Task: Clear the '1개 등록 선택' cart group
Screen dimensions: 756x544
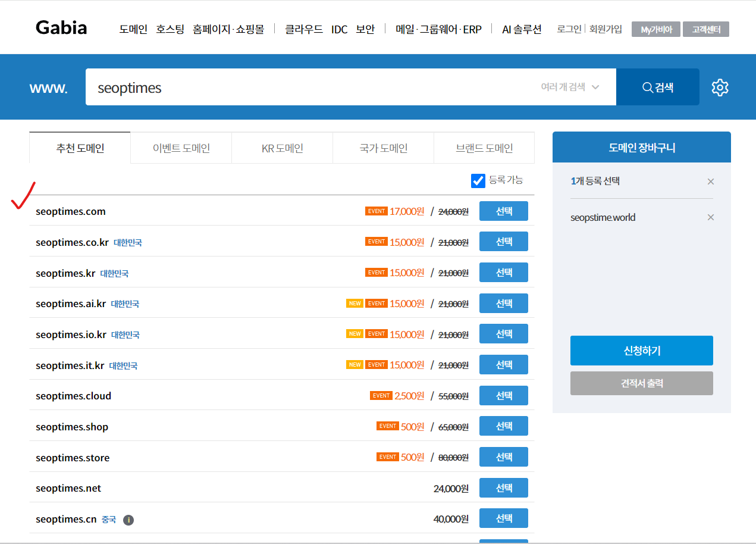Action: coord(710,182)
